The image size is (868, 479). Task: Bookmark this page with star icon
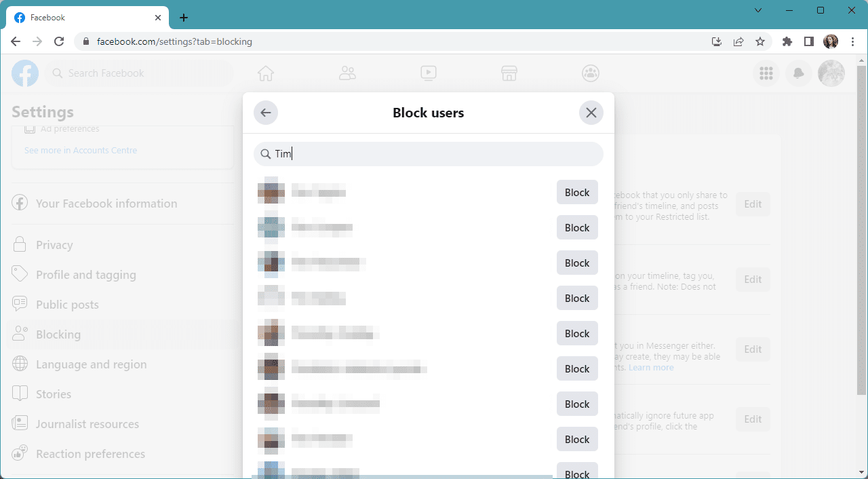tap(760, 41)
